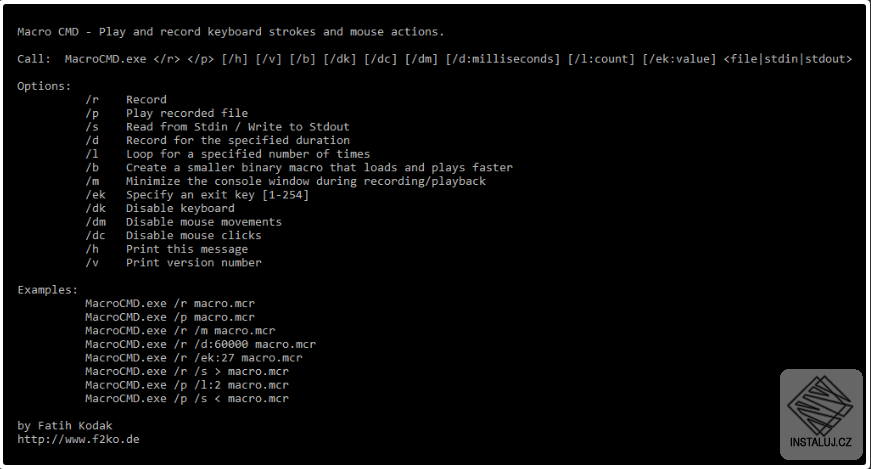Click the /dm Disable mouse movements option
The image size is (871, 469).
(x=183, y=222)
